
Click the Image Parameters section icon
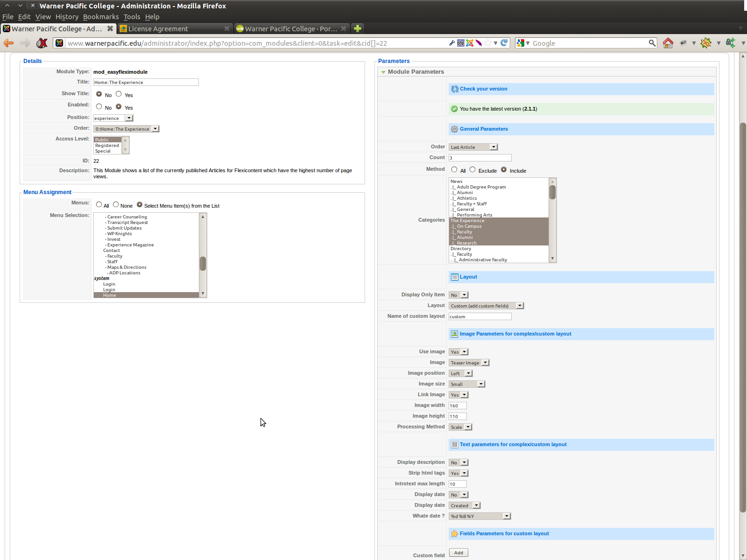tap(455, 334)
